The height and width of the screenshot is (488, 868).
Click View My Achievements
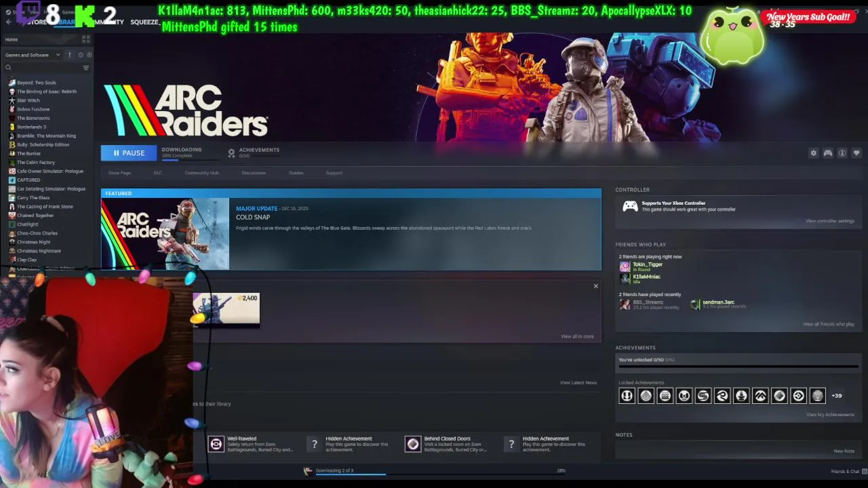830,415
